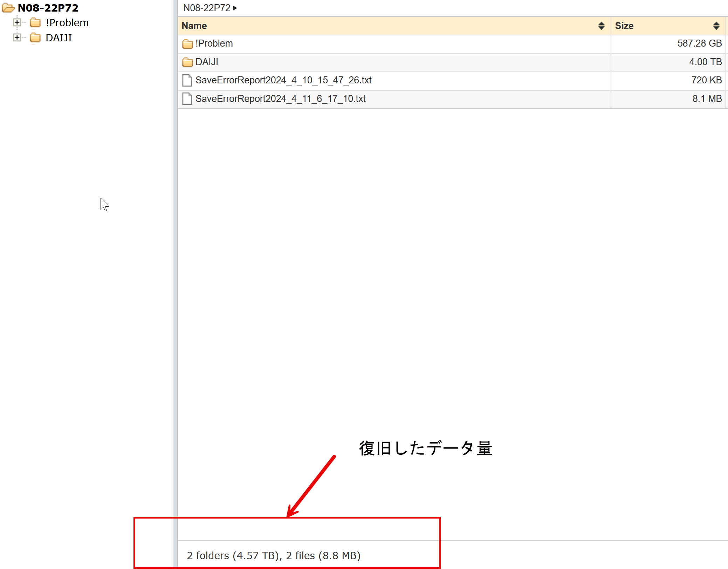Click the Size column sort arrows

pos(716,26)
